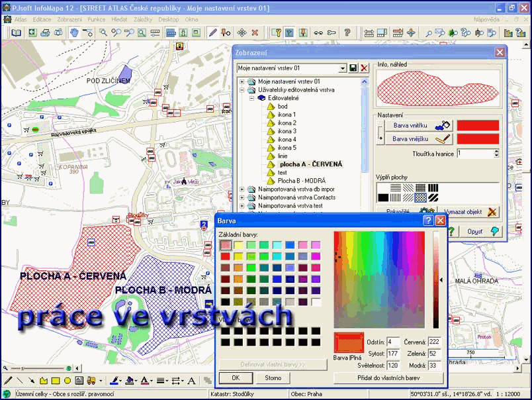This screenshot has height=400, width=532.
Task: Open the Atlas menu
Action: [21, 20]
